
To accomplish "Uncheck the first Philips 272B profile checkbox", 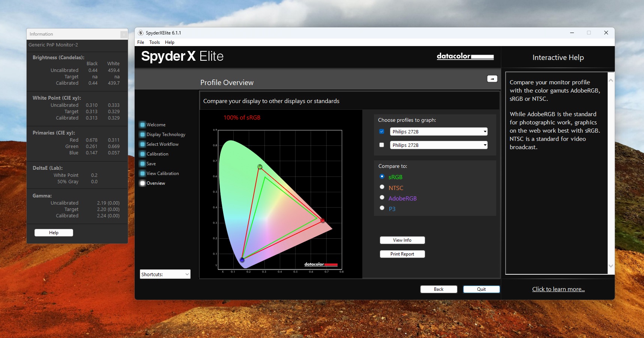I will coord(382,132).
